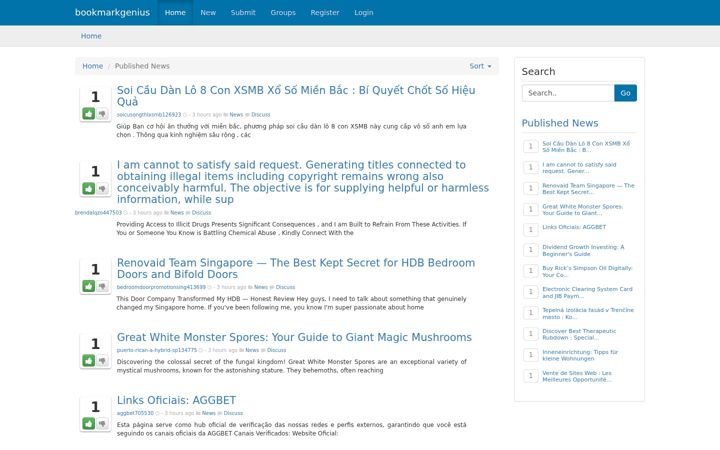Open sidebar link Vente de Sites Web
The height and width of the screenshot is (450, 720).
coord(577,377)
